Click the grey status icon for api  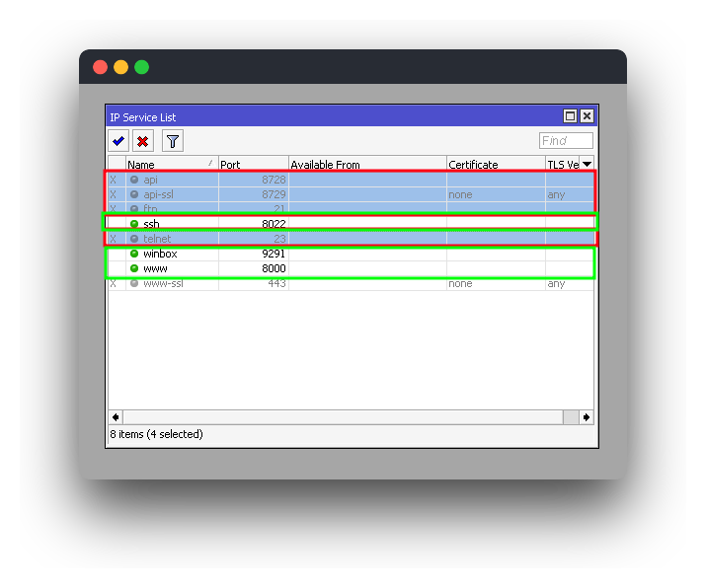(134, 180)
